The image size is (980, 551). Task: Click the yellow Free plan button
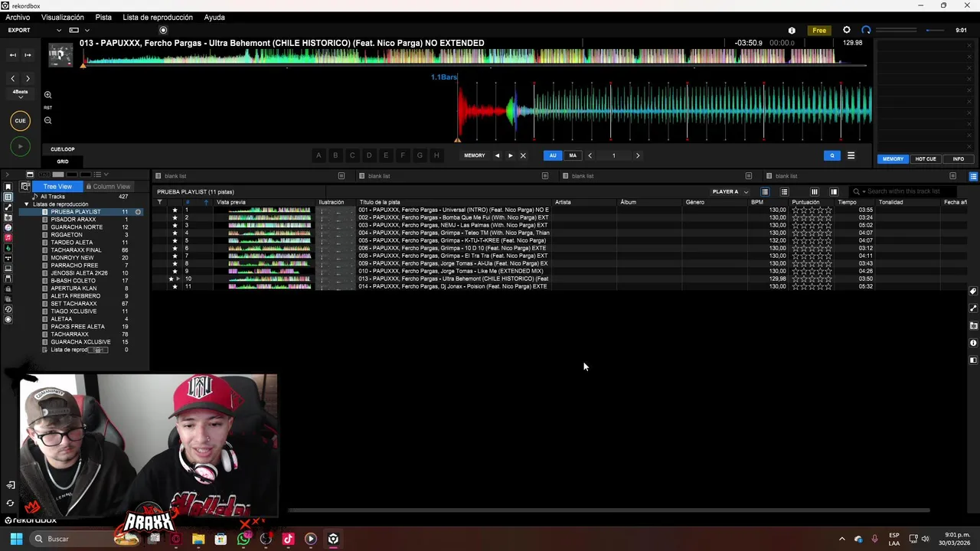point(819,31)
